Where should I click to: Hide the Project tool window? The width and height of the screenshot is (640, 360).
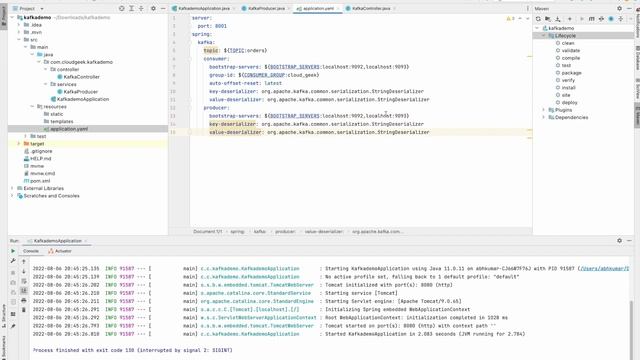coord(163,8)
